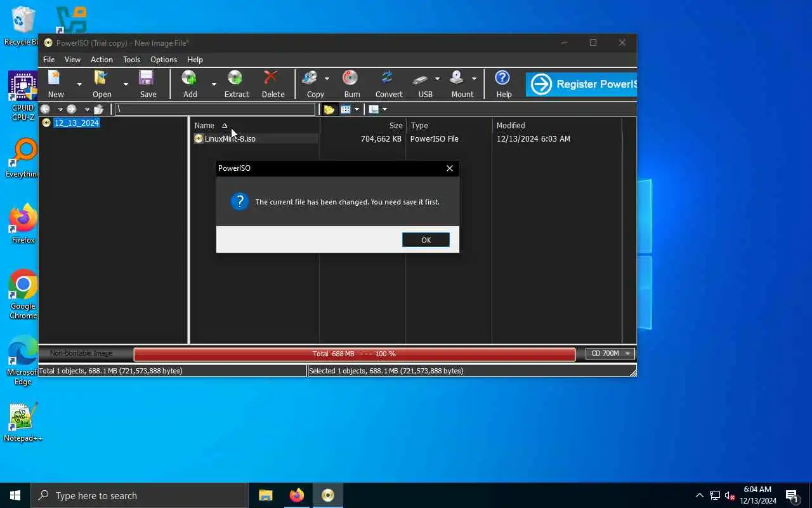Open the Options menu
This screenshot has width=812, height=508.
coord(164,60)
